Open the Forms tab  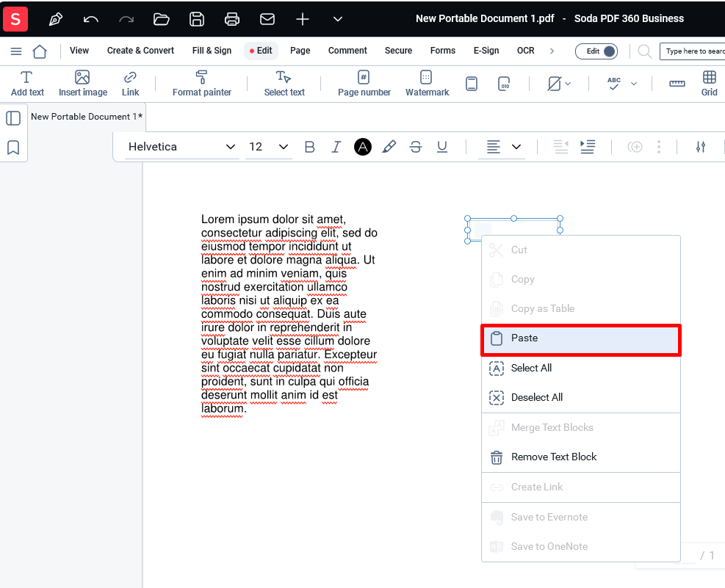443,51
